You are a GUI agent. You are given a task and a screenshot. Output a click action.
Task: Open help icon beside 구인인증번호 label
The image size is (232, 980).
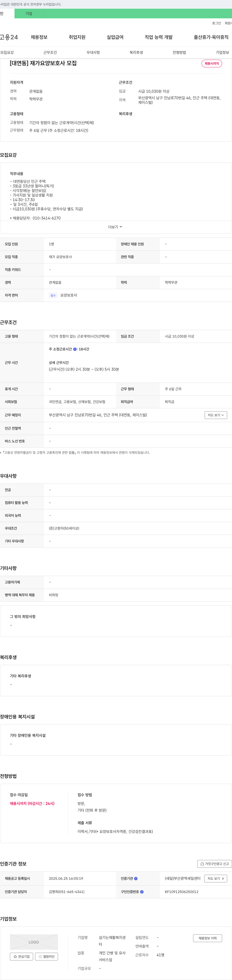pos(142,892)
